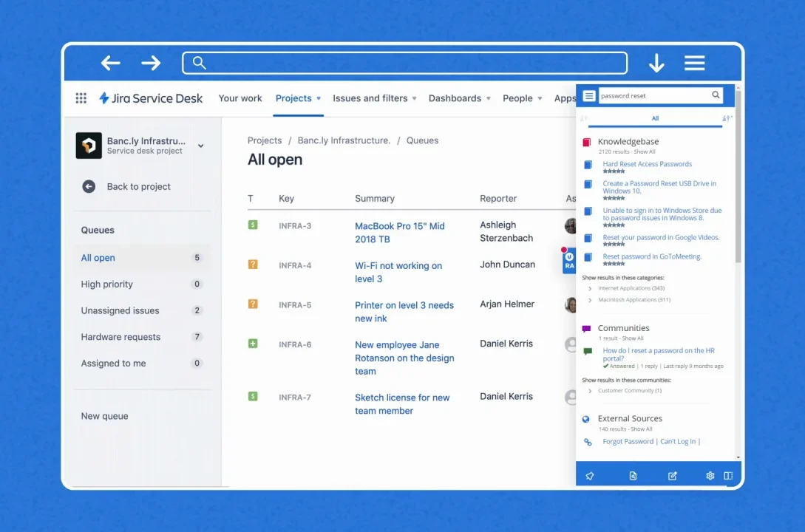Click the purple Communities chat icon
Viewport: 805px width, 532px height.
pos(586,329)
